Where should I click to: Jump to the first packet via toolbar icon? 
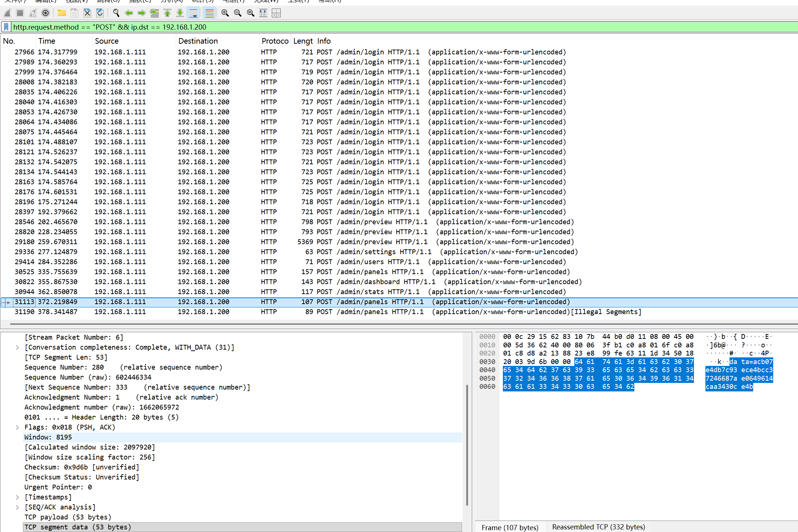[x=167, y=13]
